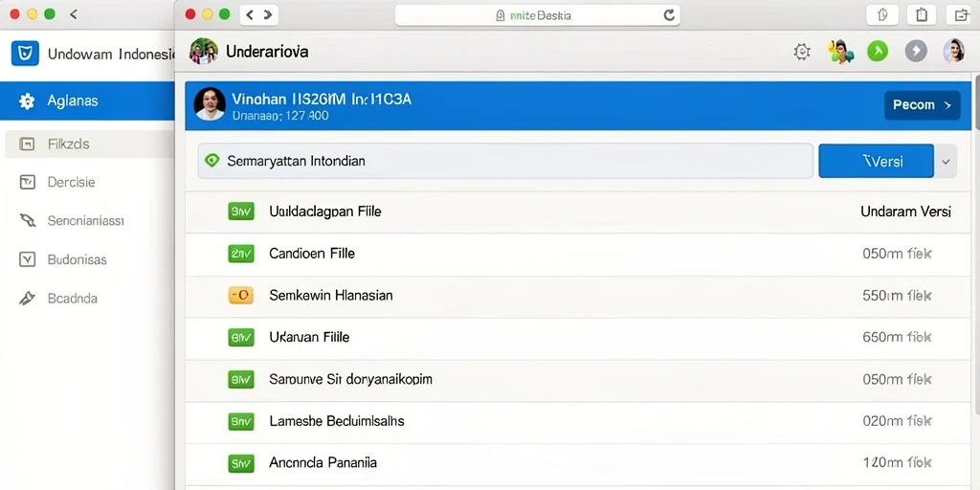Screen dimensions: 980x490
Task: Click the colorful character icon in the header
Action: [x=840, y=52]
